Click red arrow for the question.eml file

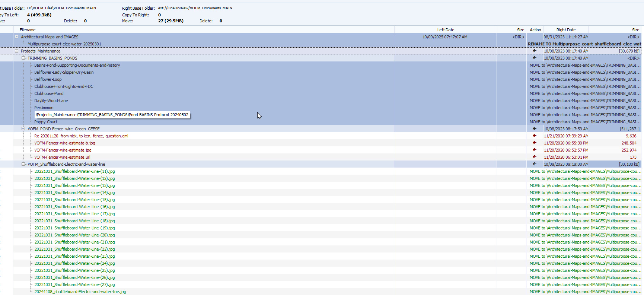coord(535,136)
